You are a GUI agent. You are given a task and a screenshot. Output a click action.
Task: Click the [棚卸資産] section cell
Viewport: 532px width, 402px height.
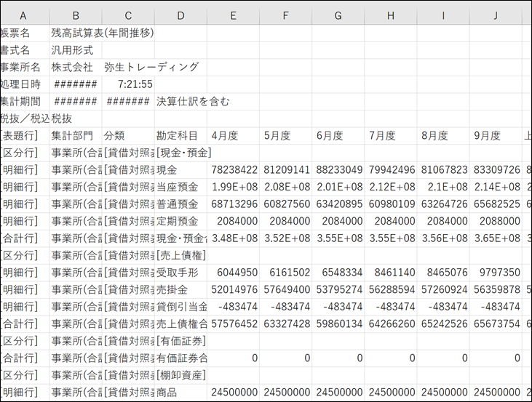[x=180, y=375]
